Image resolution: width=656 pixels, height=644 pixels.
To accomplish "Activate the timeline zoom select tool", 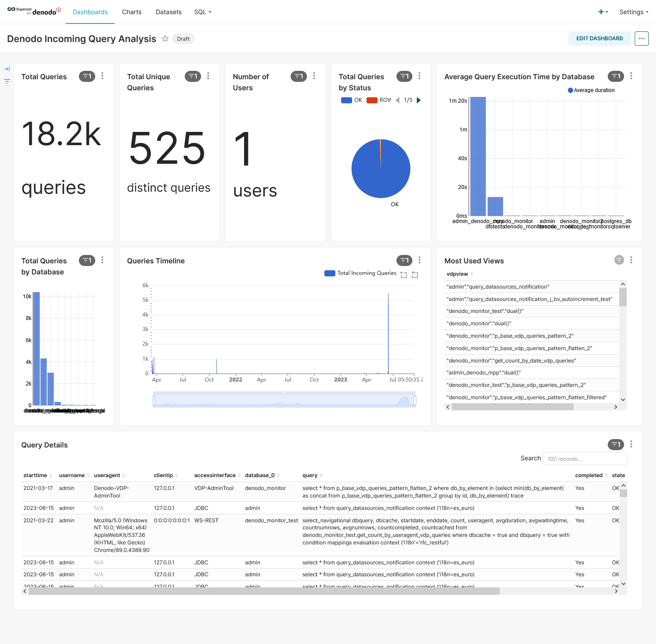I will click(x=404, y=275).
